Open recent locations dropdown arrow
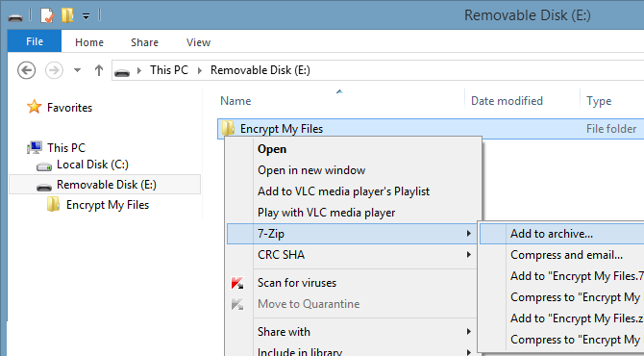 pos(77,70)
